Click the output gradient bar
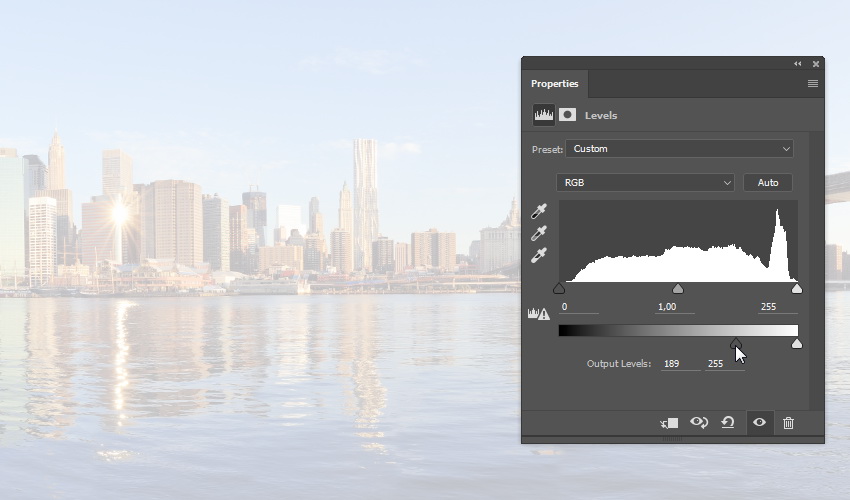Image resolution: width=850 pixels, height=500 pixels. (x=678, y=331)
